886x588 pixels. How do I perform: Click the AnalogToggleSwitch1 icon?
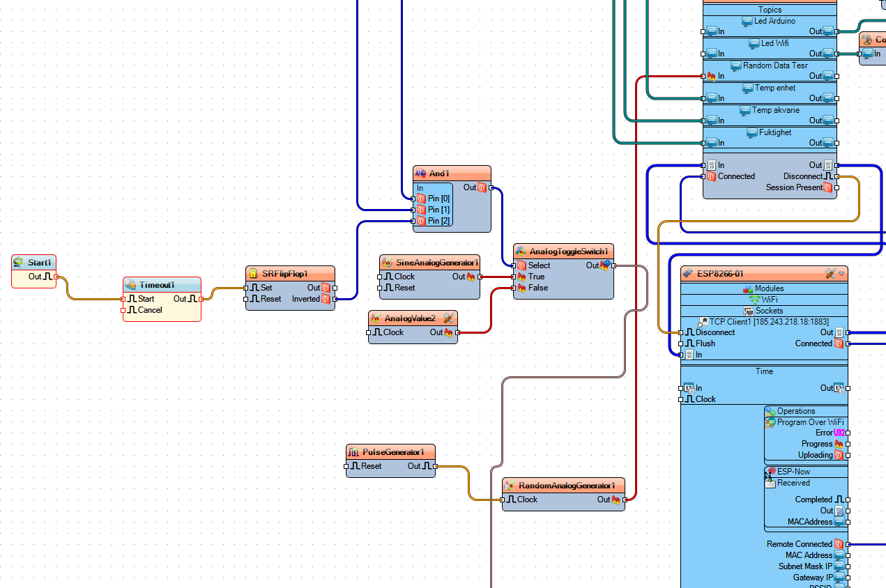click(521, 252)
